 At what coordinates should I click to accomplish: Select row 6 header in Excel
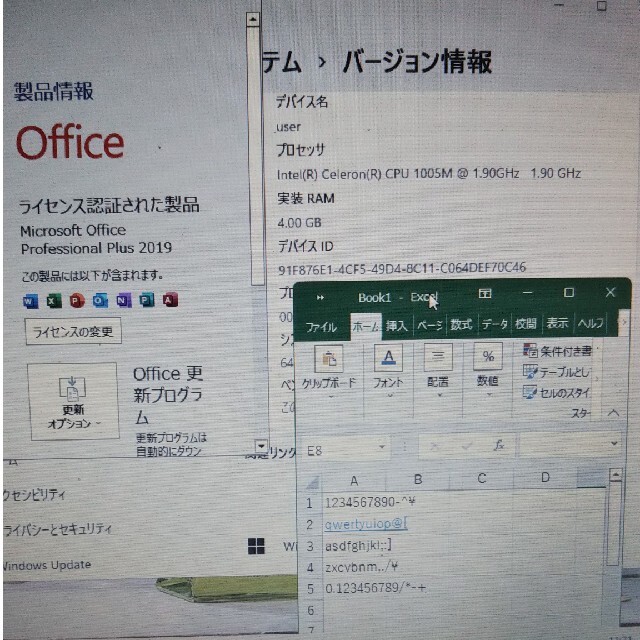click(311, 611)
